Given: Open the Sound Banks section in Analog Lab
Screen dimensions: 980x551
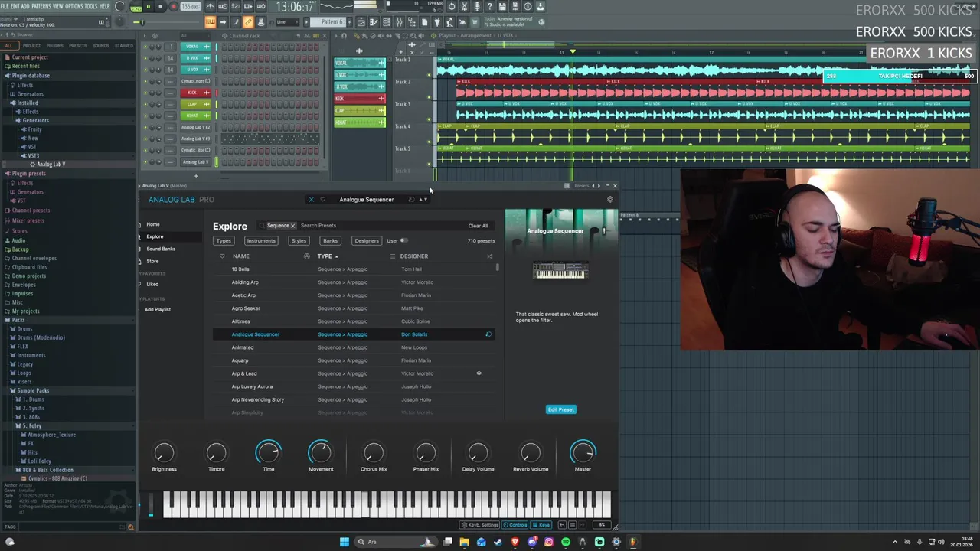Looking at the screenshot, I should (x=161, y=249).
